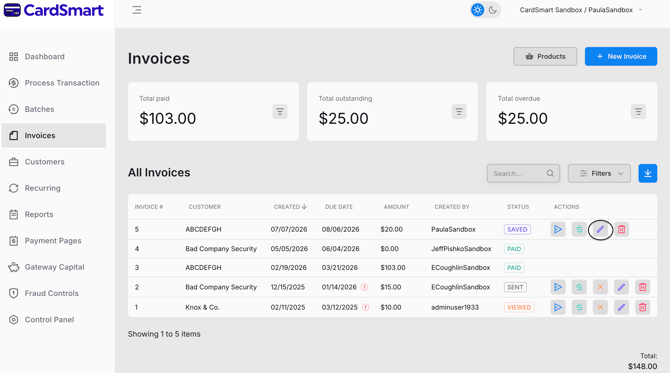This screenshot has height=373, width=670.
Task: Focus the invoice Search field
Action: [523, 173]
